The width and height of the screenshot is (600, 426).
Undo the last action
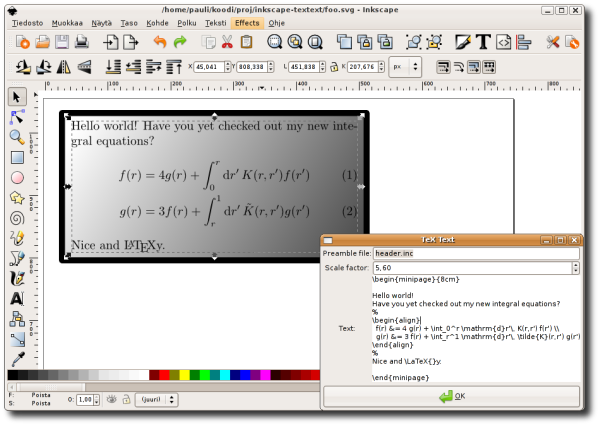[160, 42]
